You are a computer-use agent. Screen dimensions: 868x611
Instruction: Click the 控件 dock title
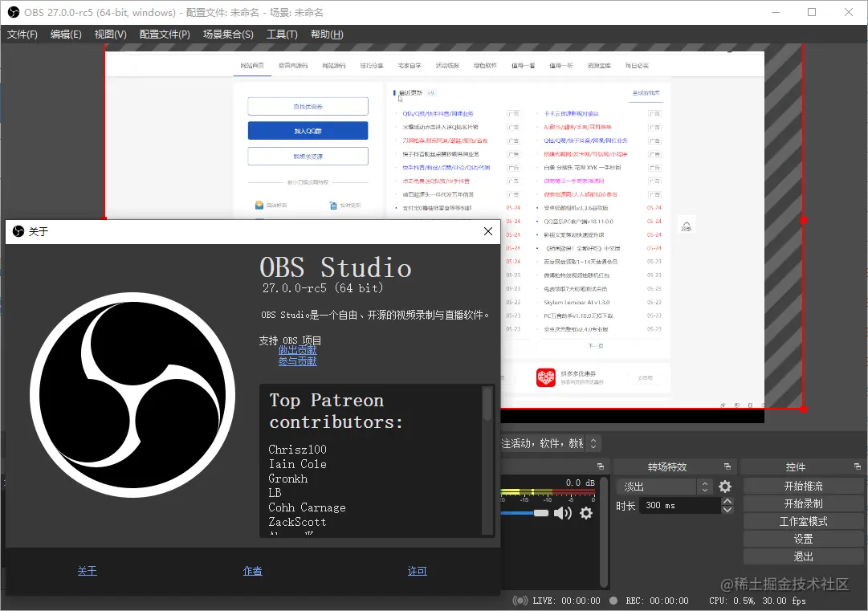tap(796, 467)
